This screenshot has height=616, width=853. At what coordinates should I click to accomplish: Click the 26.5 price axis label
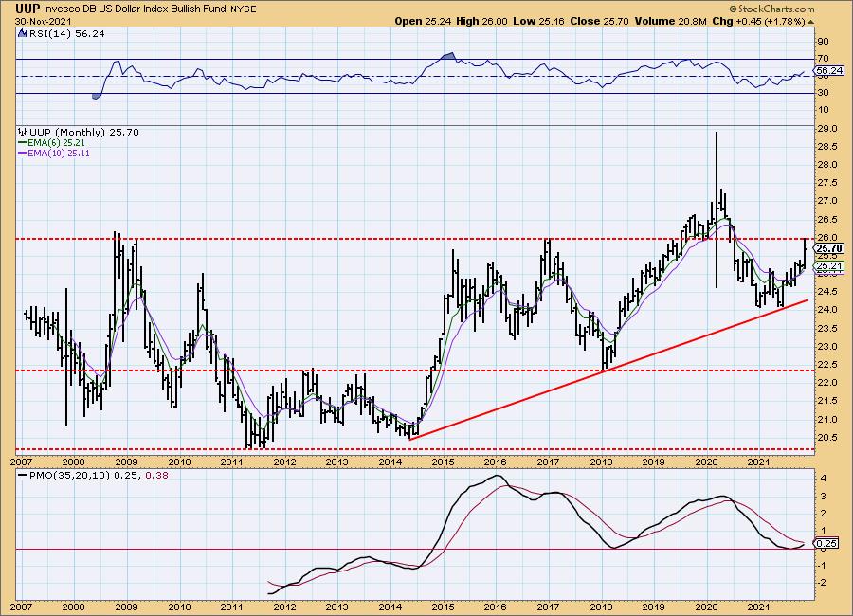(x=826, y=219)
